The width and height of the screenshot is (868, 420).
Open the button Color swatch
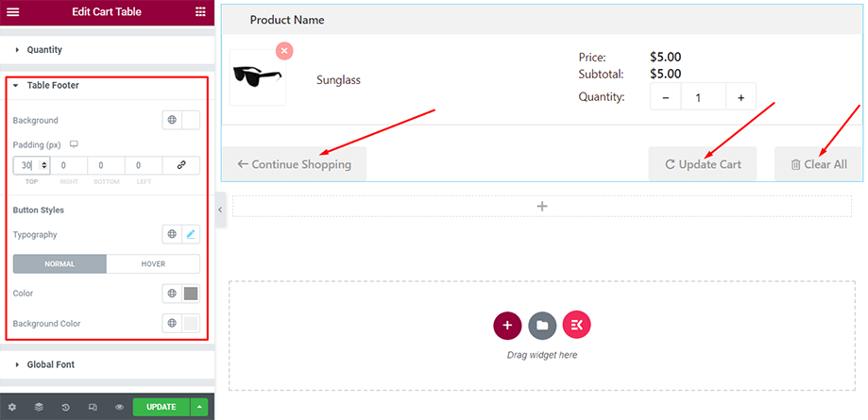pyautogui.click(x=191, y=294)
